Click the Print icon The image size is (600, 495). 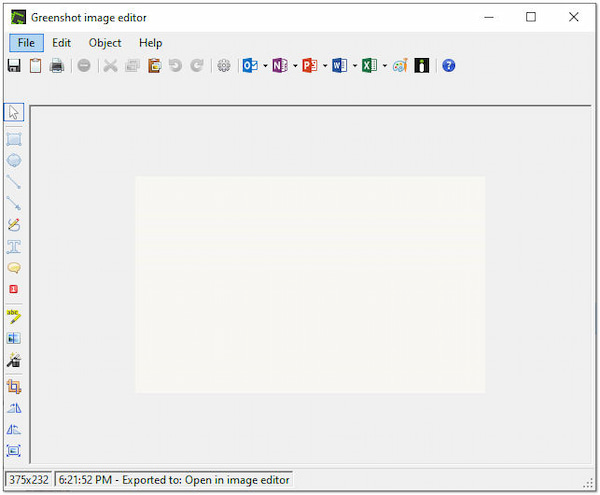tap(57, 66)
